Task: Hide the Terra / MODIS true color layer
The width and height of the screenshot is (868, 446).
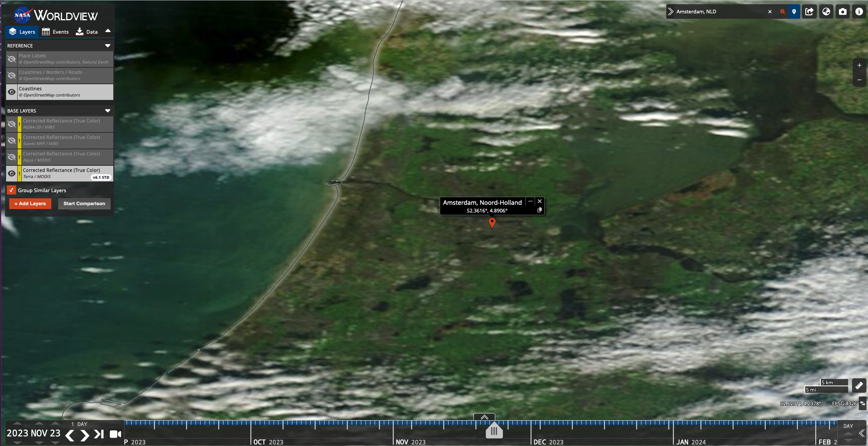Action: [12, 173]
